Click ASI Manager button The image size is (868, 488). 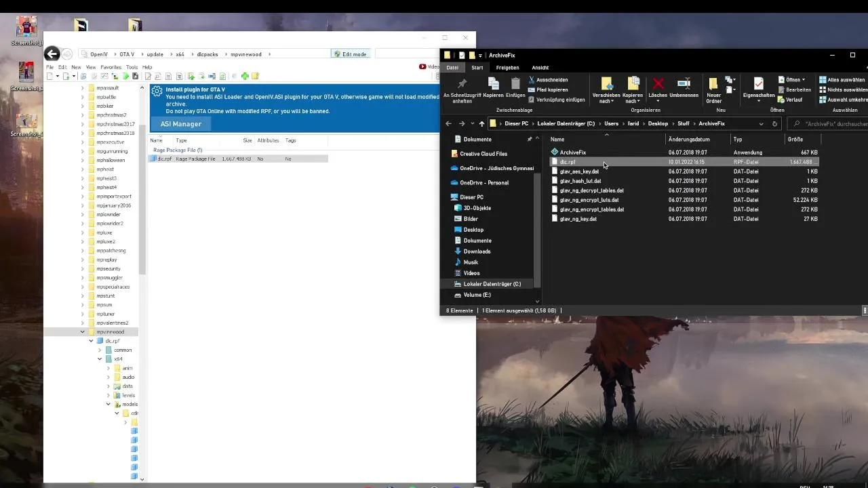pyautogui.click(x=181, y=124)
